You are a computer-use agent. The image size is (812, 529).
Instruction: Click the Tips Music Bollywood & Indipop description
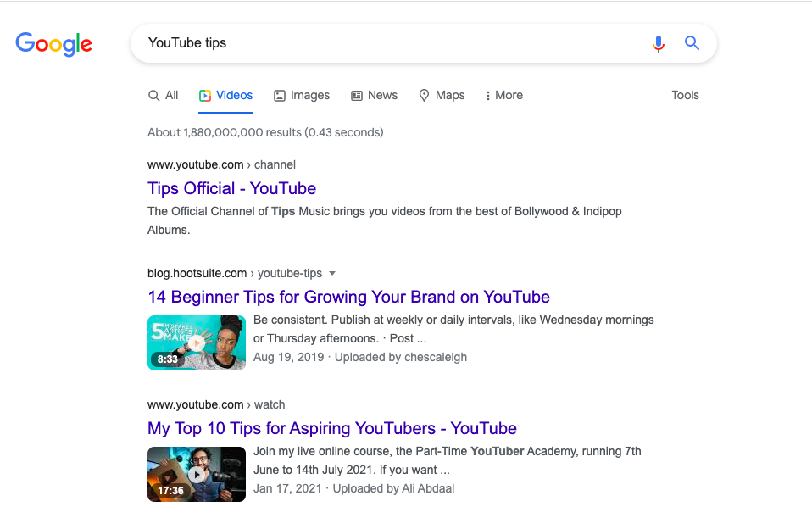coord(385,220)
